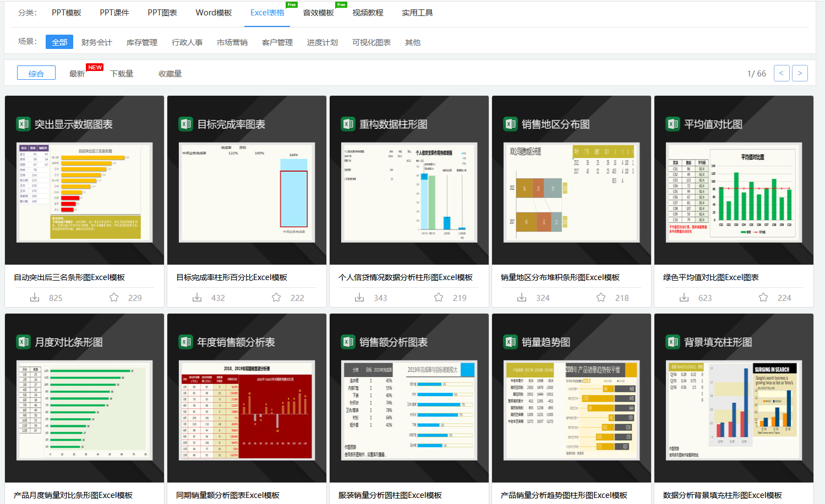Click the download icon under 销量地区分布堆积条形图Excel模板
The height and width of the screenshot is (504, 825).
(521, 297)
